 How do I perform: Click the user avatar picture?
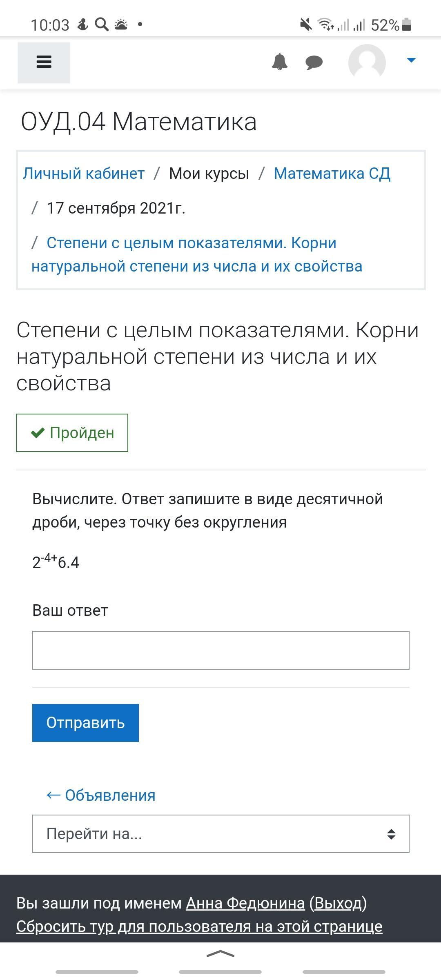click(x=367, y=62)
